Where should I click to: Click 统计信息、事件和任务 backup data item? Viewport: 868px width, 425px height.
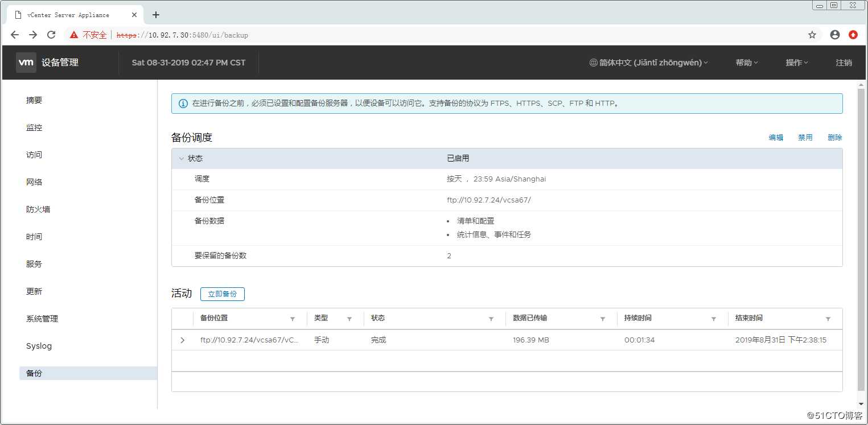pyautogui.click(x=494, y=234)
